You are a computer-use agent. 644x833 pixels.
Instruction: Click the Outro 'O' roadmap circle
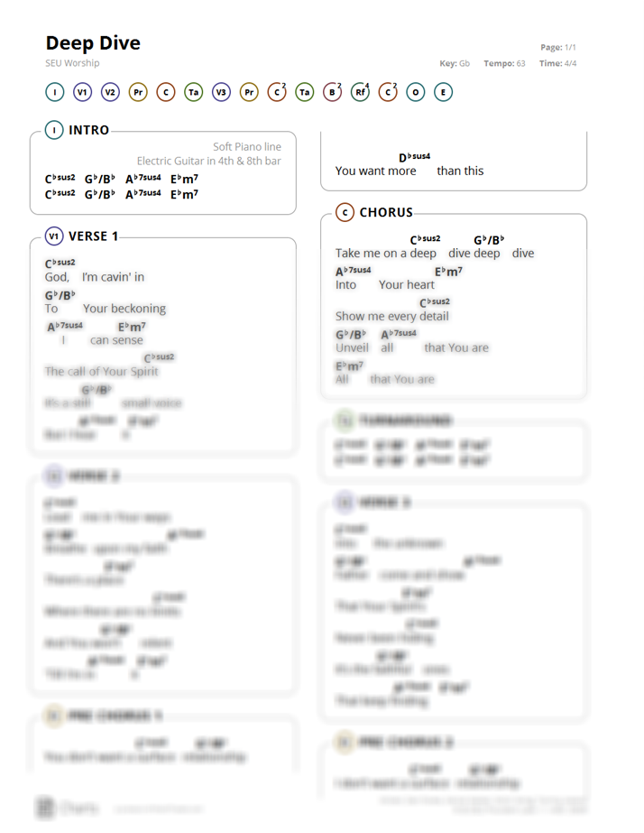pos(415,92)
